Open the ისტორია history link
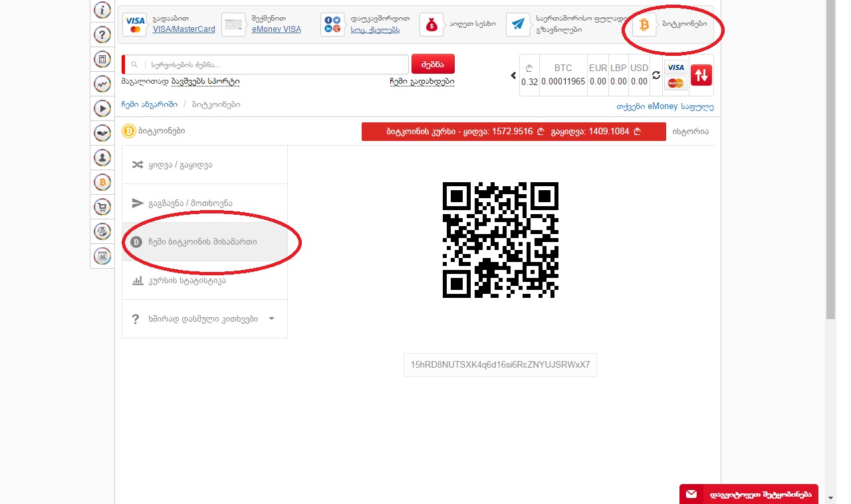This screenshot has height=504, width=851. 690,132
